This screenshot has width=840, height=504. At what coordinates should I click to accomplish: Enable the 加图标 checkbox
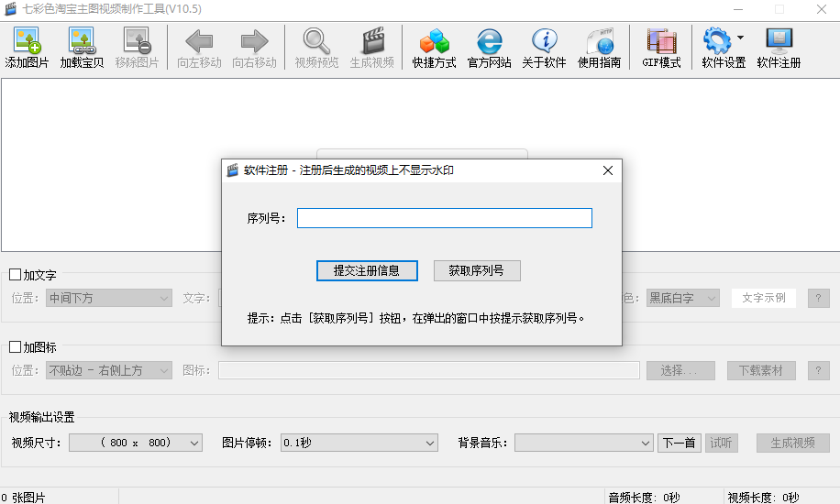pyautogui.click(x=15, y=347)
